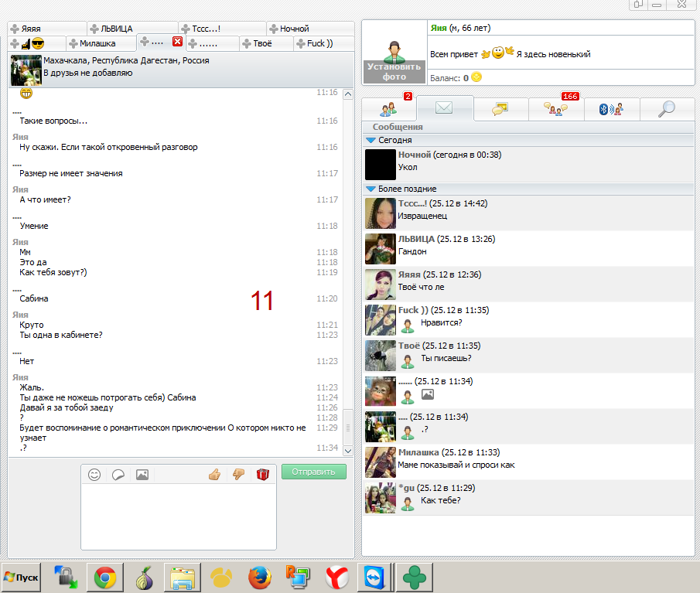The height and width of the screenshot is (593, 700).
Task: Switch to the Тссс...! chat tab
Action: pos(222,29)
